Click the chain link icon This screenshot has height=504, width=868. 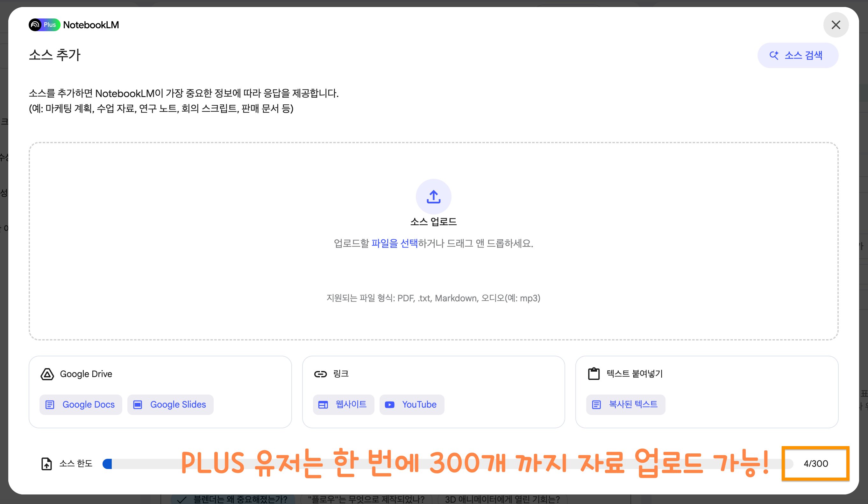[320, 374]
